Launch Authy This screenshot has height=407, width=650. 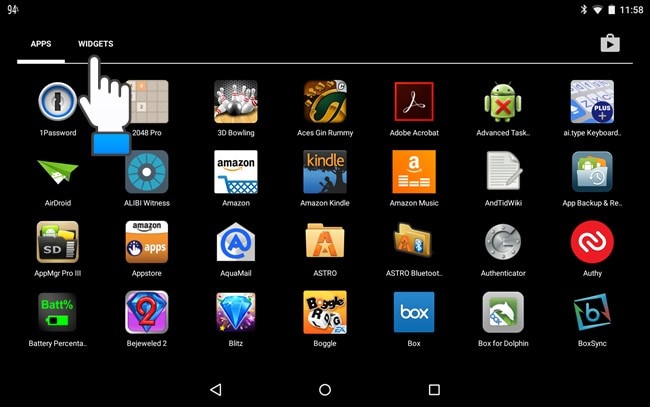(x=592, y=242)
